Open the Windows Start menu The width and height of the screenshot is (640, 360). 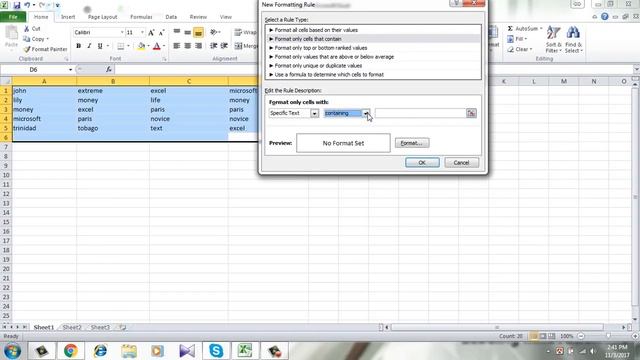[x=12, y=351]
